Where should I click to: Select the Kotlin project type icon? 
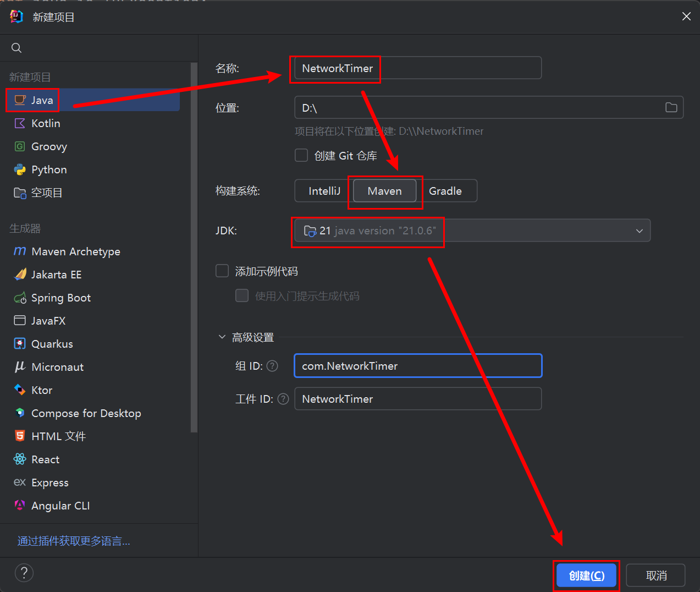(20, 123)
